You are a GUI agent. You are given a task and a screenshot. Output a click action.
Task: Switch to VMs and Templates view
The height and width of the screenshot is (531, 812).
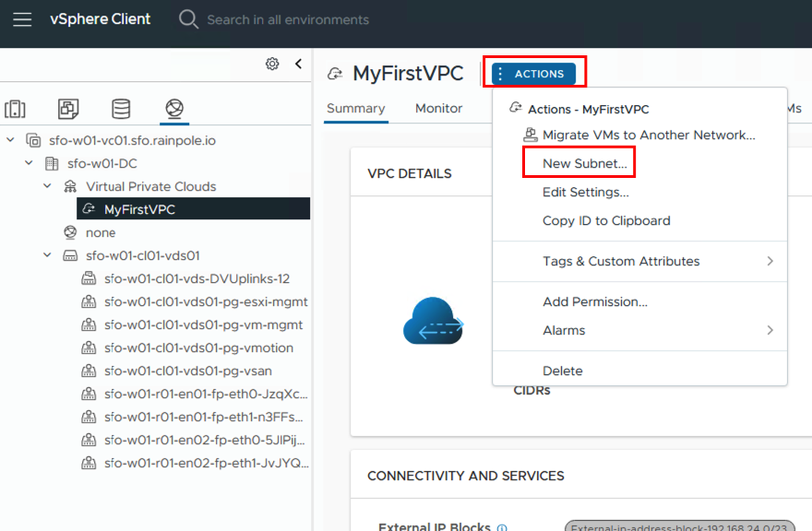pyautogui.click(x=68, y=110)
